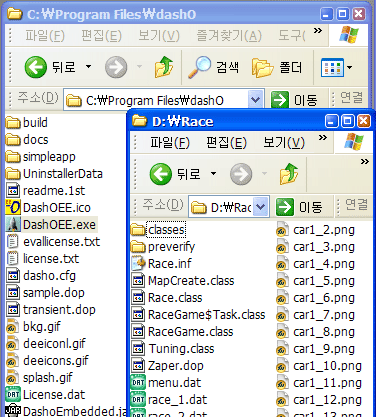The image size is (376, 417).
Task: Select the Race.inf file icon
Action: (x=138, y=263)
